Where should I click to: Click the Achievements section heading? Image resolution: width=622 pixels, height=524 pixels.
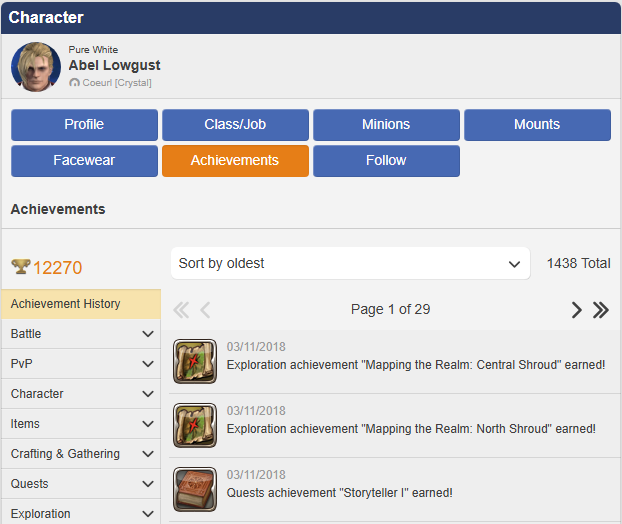coord(58,209)
